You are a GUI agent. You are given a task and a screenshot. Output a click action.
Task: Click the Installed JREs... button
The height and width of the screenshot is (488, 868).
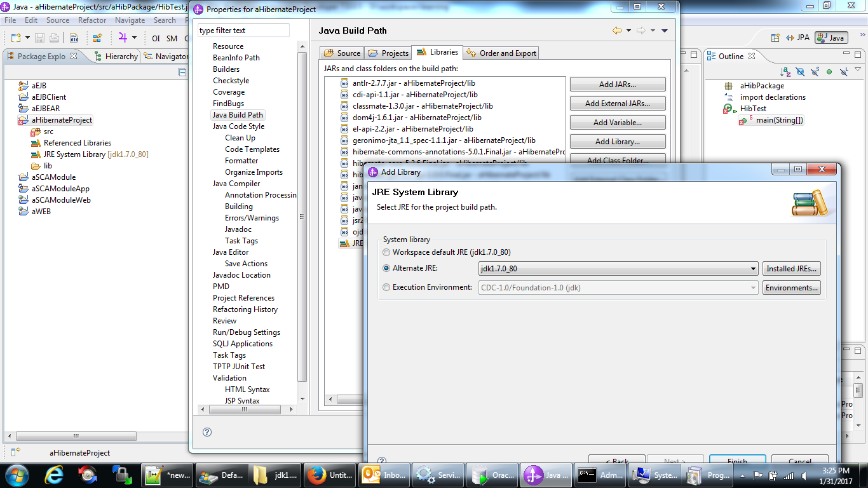tap(792, 269)
